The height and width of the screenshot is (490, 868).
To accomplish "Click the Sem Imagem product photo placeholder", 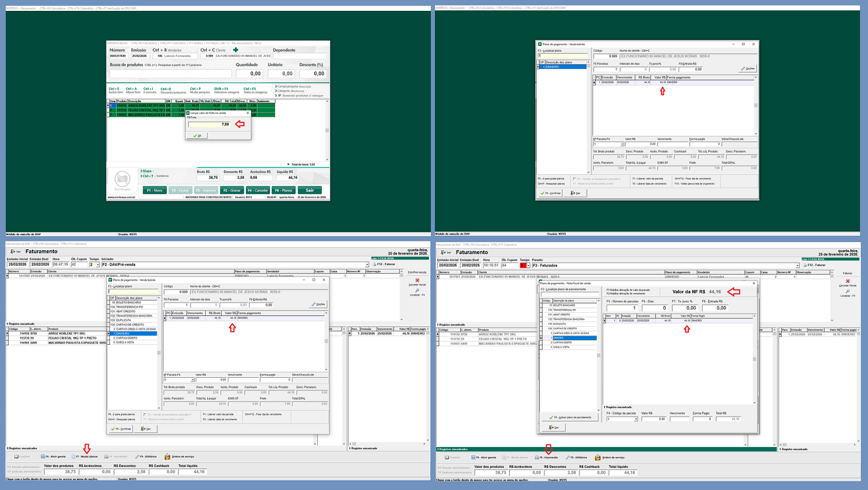I will pyautogui.click(x=122, y=179).
